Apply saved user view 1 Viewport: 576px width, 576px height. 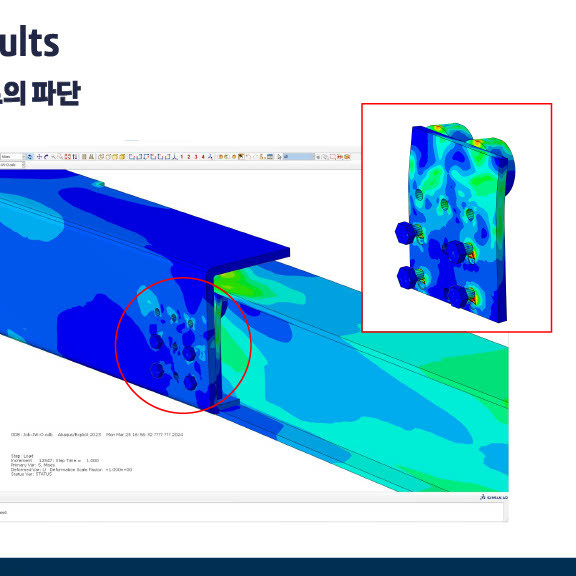tap(181, 157)
